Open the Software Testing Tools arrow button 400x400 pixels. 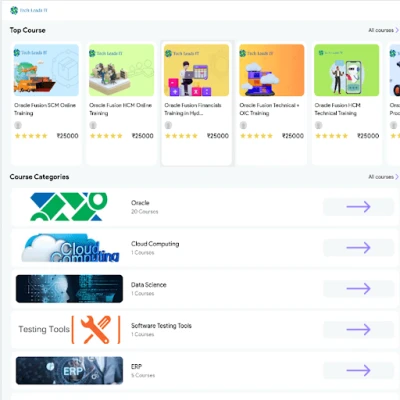point(358,330)
